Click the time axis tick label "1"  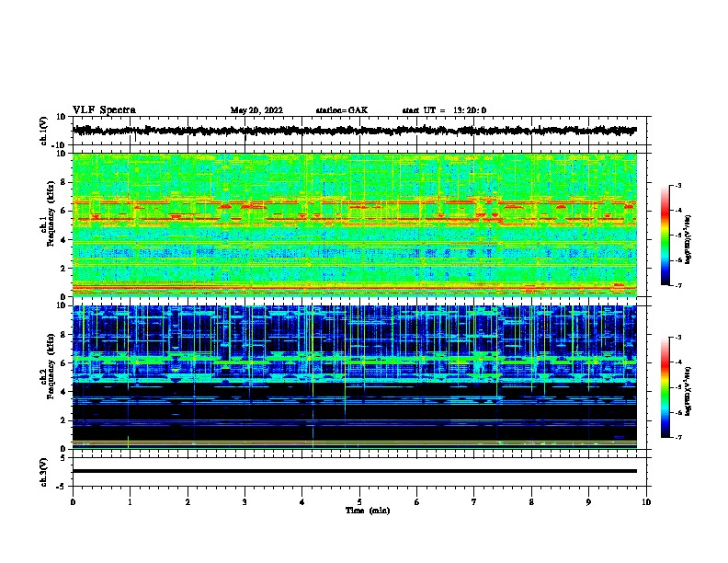point(130,502)
